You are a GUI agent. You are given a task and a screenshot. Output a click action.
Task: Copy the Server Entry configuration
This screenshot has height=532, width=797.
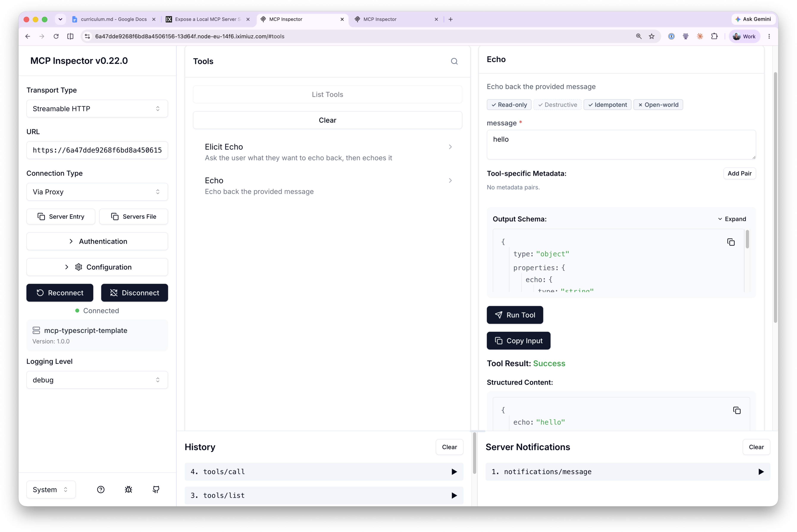[x=61, y=217]
